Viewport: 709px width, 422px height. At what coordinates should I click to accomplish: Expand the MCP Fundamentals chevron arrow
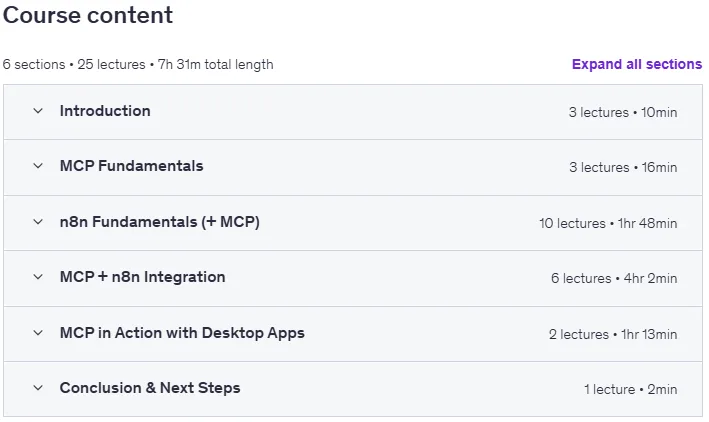[x=38, y=166]
